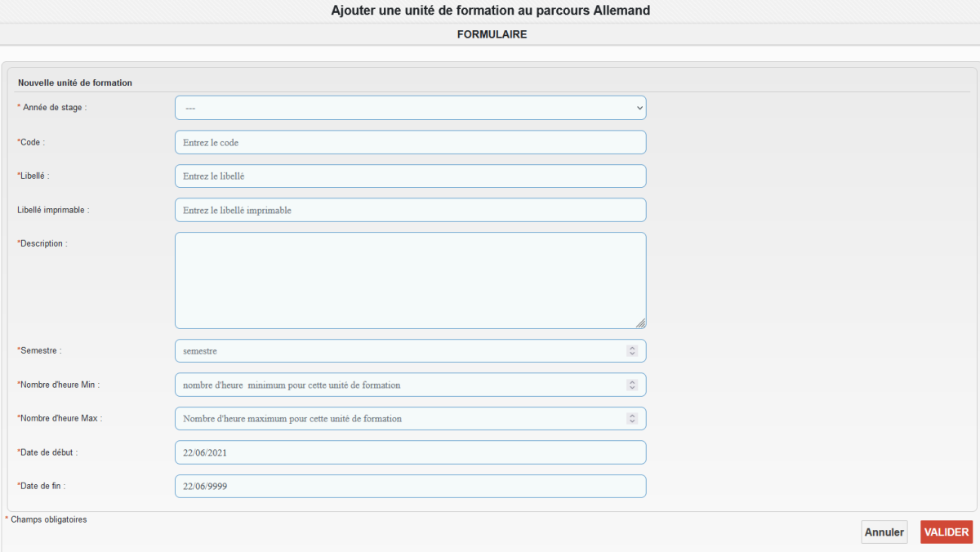980x552 pixels.
Task: Decrement Nombre d'heure Min with down arrow
Action: 632,388
